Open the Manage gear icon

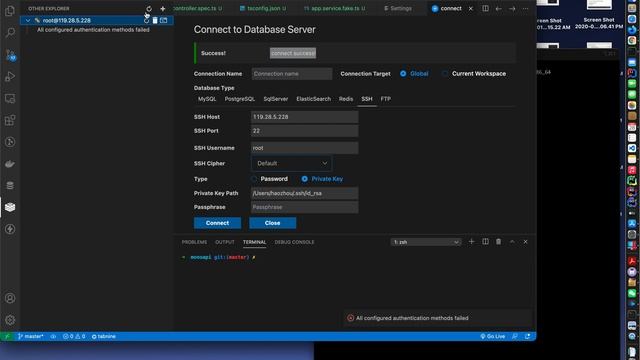[x=10, y=320]
